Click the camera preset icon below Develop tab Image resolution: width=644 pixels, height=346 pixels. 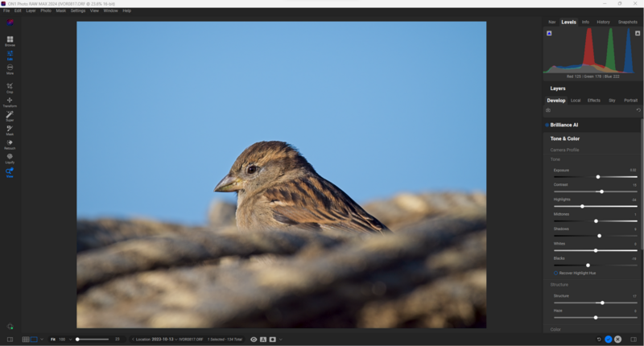548,110
